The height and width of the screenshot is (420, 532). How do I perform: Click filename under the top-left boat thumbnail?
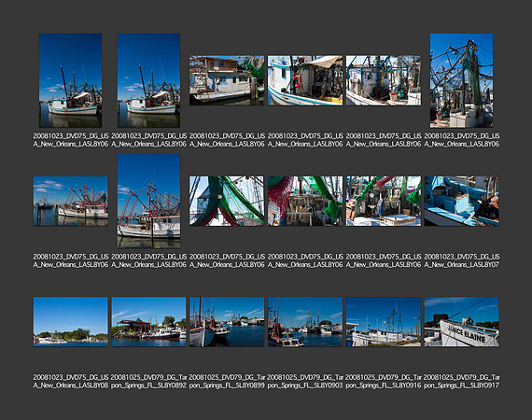pos(71,140)
